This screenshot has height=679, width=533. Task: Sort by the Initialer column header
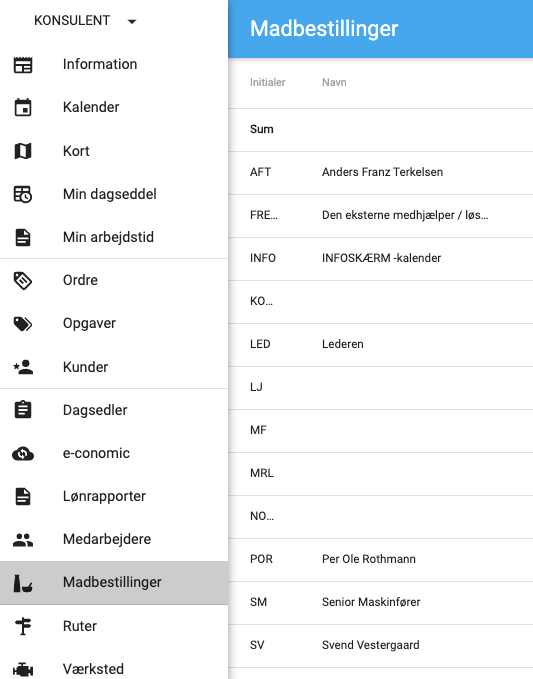(267, 82)
